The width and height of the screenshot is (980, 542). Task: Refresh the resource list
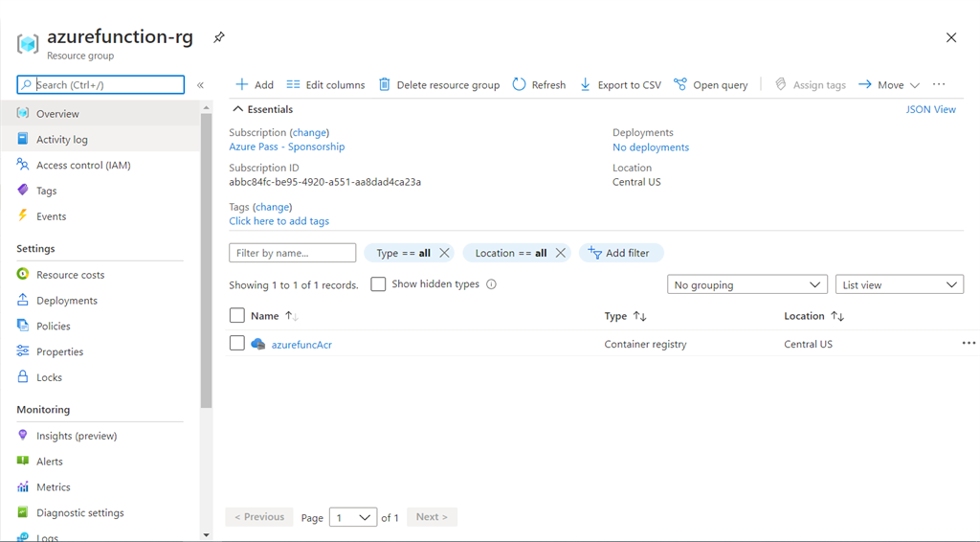[x=540, y=85]
